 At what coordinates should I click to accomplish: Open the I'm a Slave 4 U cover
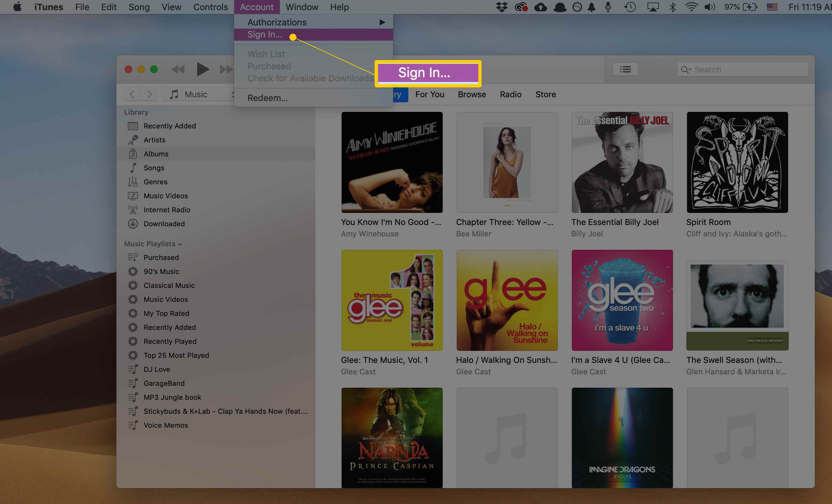coord(622,300)
